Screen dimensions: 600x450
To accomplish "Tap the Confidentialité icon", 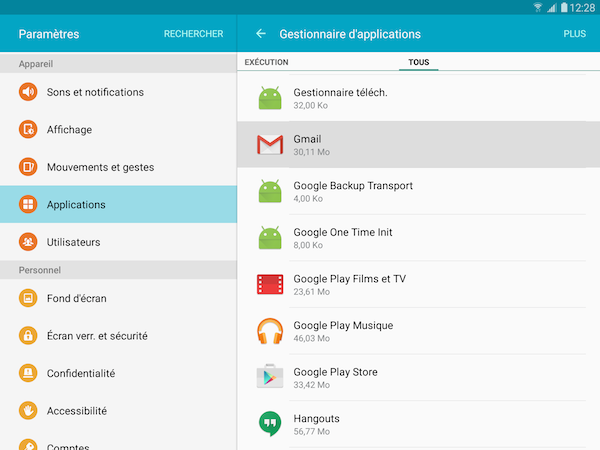I will point(28,373).
